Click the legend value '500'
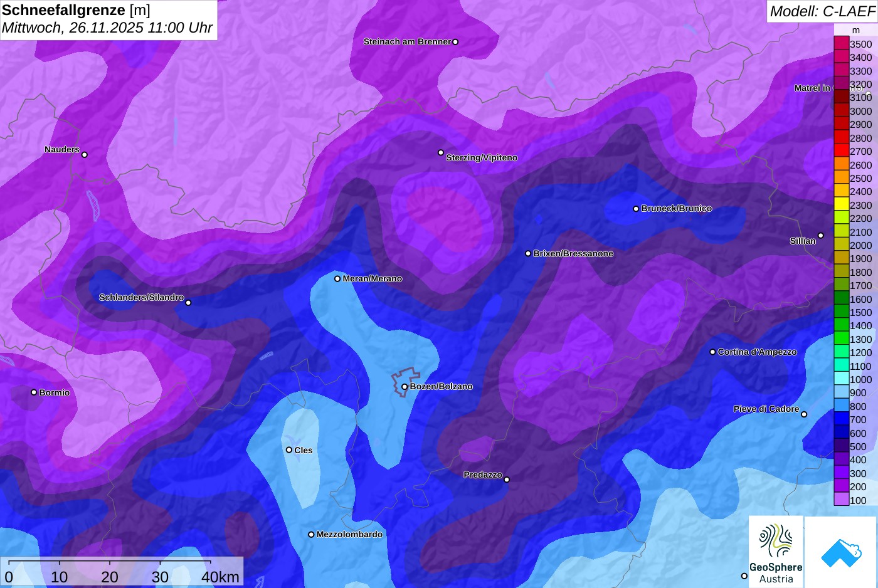The image size is (878, 588). pos(859,447)
